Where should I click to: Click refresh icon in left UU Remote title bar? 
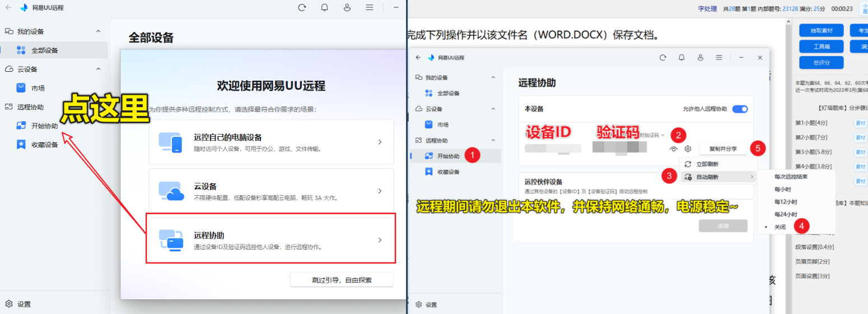(302, 8)
